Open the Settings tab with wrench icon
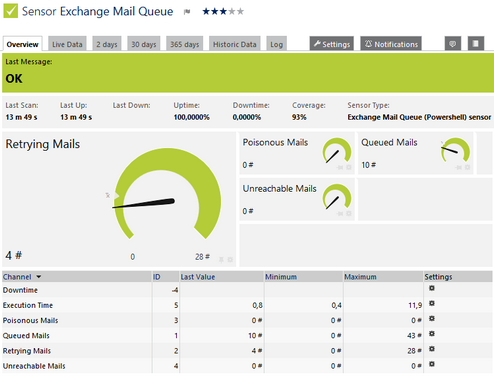 332,44
